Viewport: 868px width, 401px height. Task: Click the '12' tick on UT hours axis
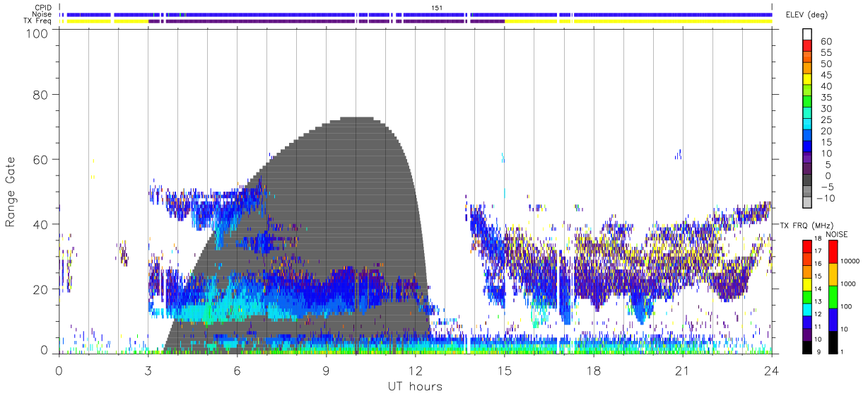416,371
